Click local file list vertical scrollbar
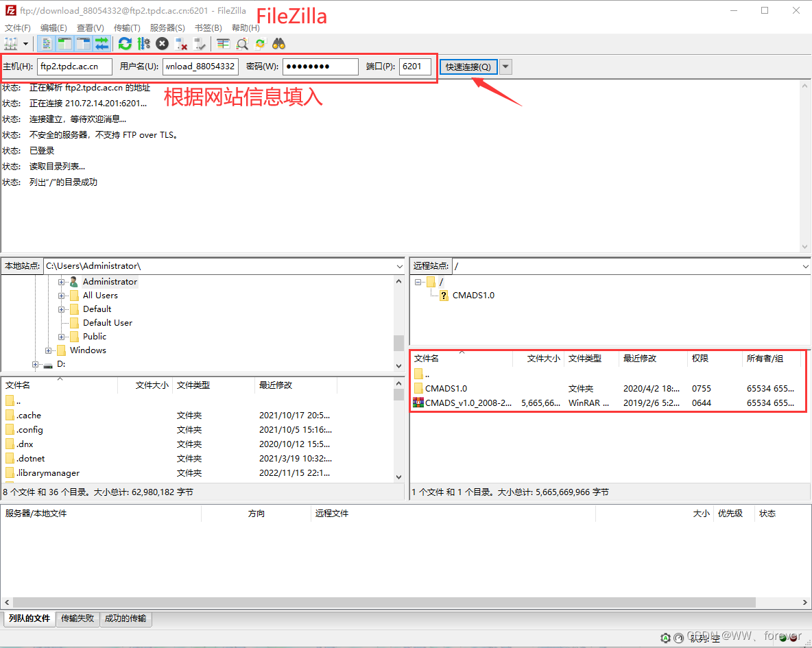Screen dimensions: 812x648 tap(398, 430)
